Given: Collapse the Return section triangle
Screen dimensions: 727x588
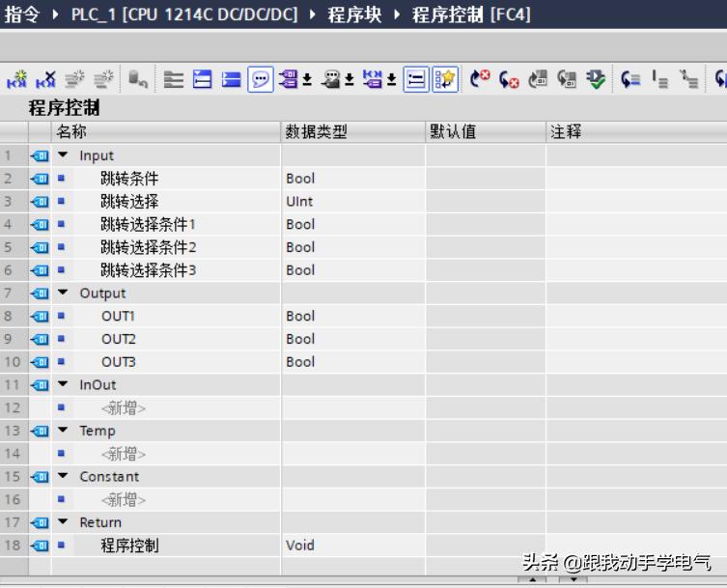Looking at the screenshot, I should pos(63,521).
